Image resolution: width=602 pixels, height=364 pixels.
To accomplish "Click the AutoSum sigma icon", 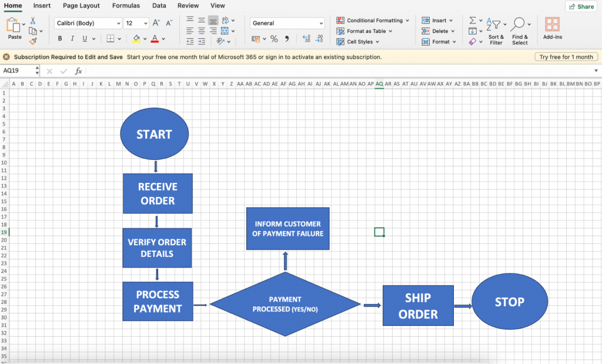I will click(473, 21).
